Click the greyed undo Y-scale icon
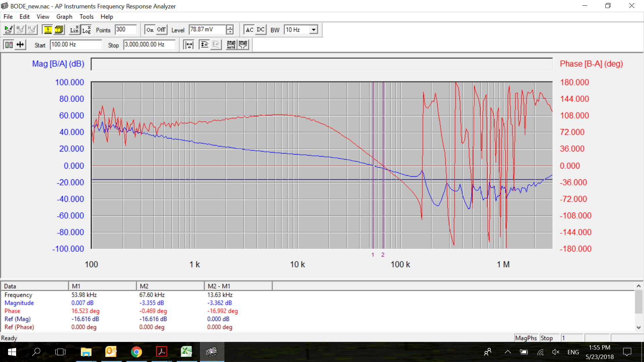 [x=216, y=45]
